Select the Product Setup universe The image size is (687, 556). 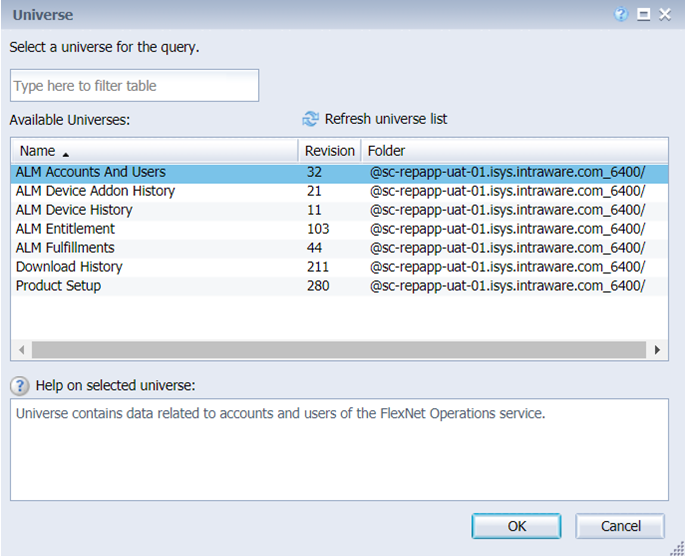click(x=340, y=286)
